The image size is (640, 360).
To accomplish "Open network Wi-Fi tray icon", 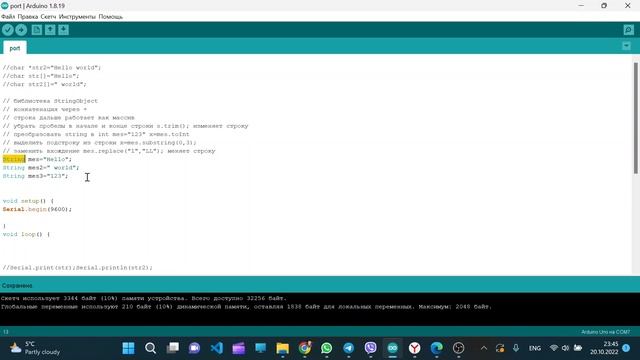I will pyautogui.click(x=554, y=348).
